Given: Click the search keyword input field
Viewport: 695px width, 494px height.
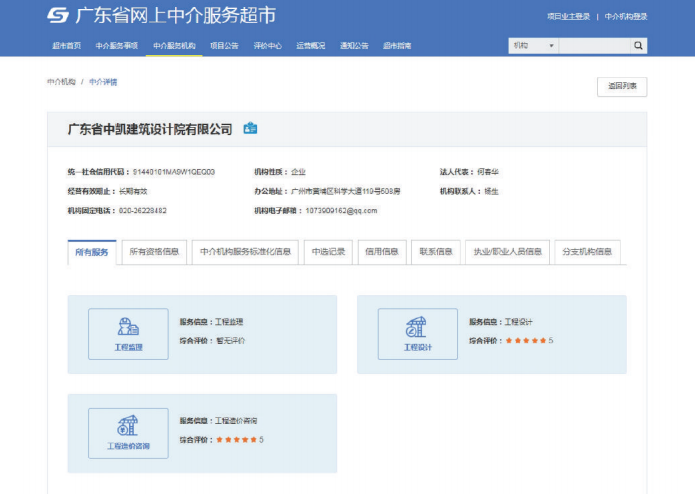Looking at the screenshot, I should (x=594, y=46).
